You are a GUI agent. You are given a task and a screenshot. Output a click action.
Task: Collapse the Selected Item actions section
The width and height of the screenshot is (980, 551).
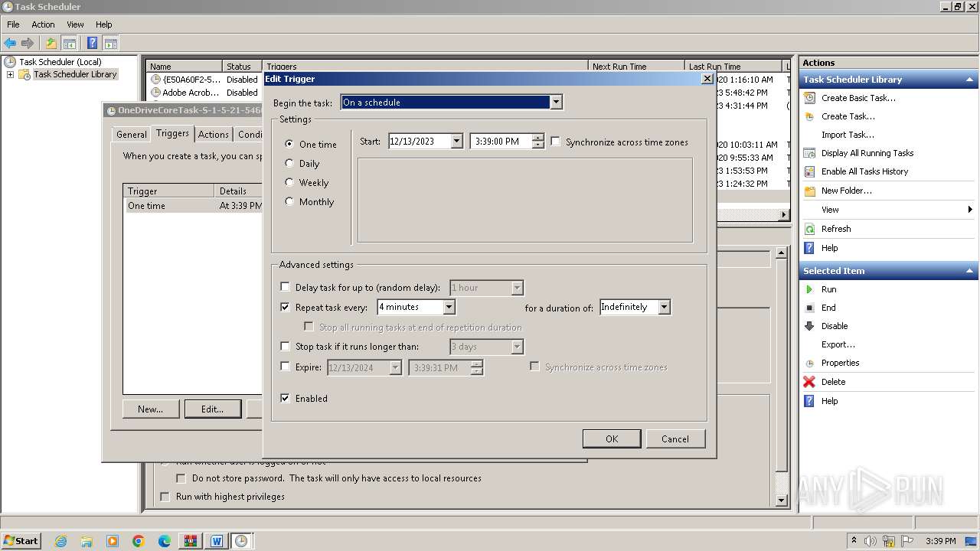pos(970,271)
